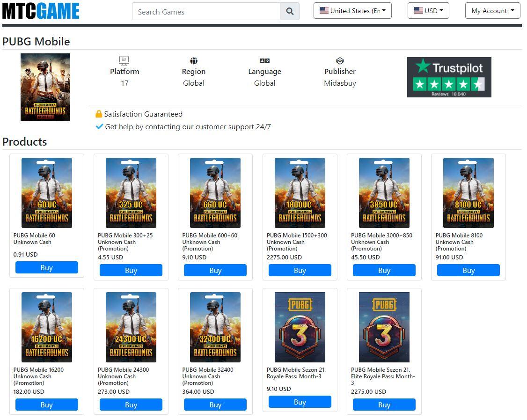
Task: Open the 3850 UC product image
Action: point(384,193)
